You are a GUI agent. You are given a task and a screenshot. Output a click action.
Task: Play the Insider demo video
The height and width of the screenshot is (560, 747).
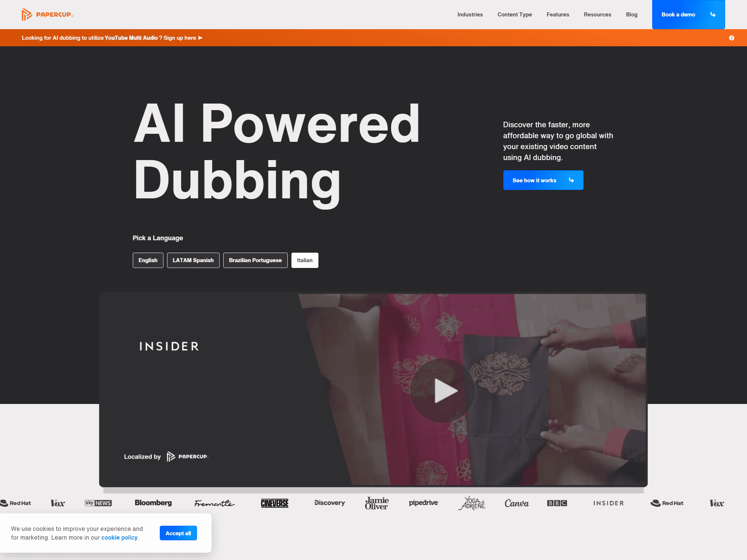click(x=443, y=390)
